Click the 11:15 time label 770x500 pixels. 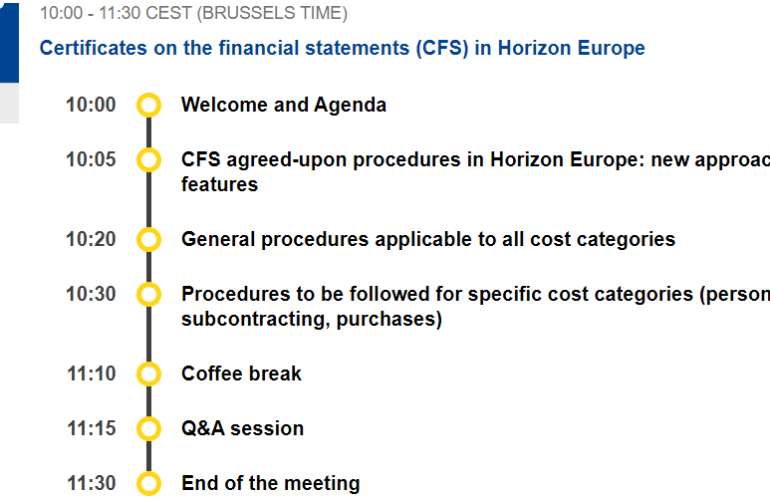91,428
